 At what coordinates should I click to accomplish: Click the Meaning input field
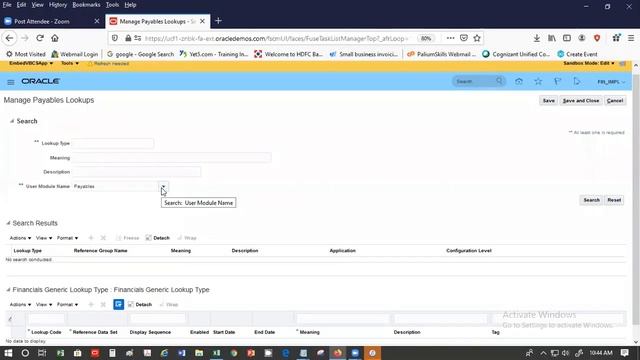[171, 158]
